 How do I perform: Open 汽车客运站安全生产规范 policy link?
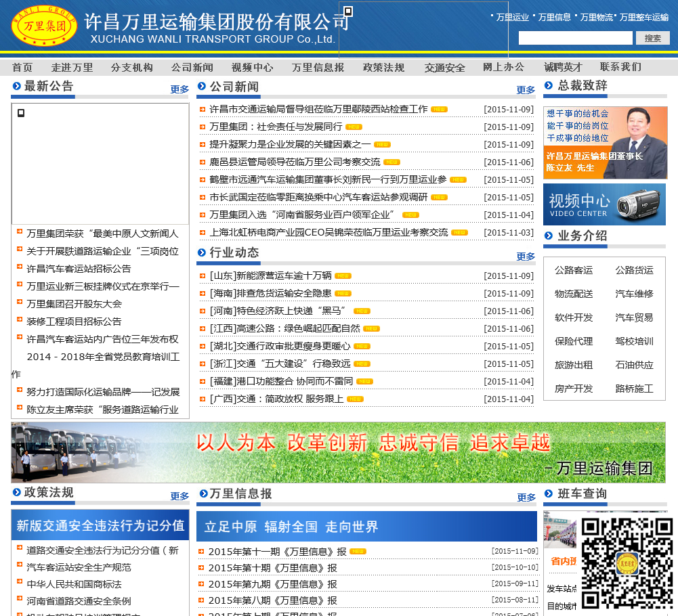(79, 567)
